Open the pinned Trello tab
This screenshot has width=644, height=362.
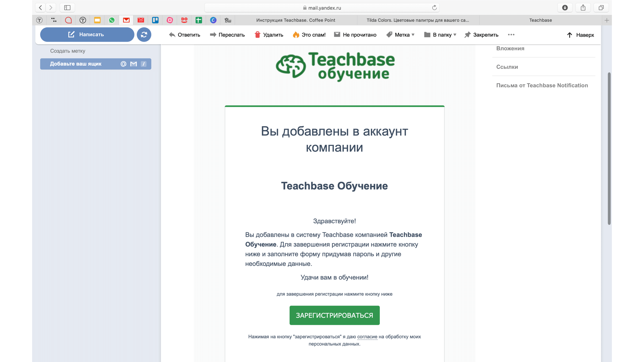pyautogui.click(x=155, y=20)
